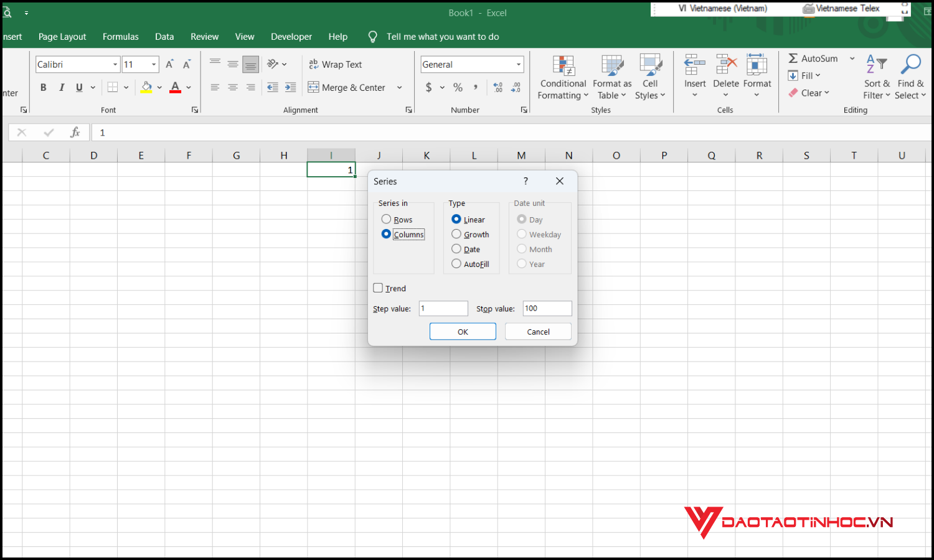
Task: Expand the number format dropdown showing General
Action: tap(518, 64)
